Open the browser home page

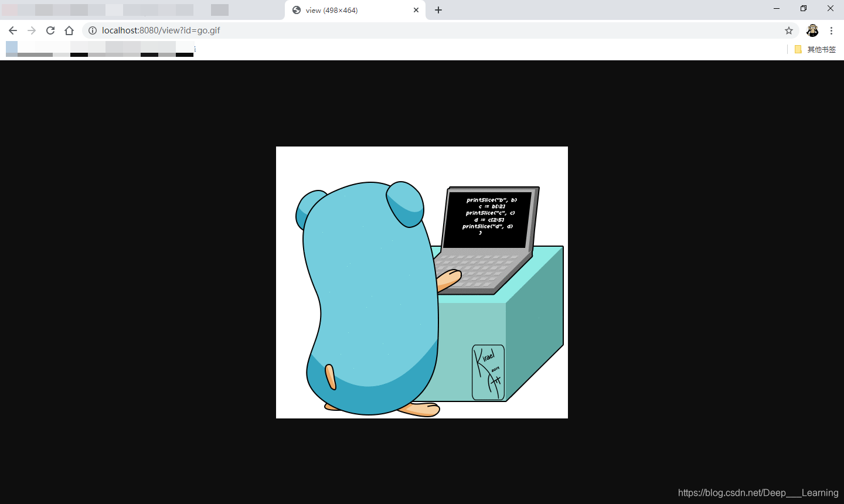[69, 30]
